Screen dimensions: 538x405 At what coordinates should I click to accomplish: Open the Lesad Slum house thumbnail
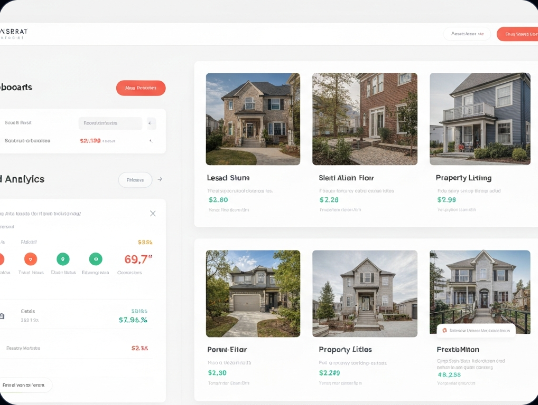click(253, 119)
